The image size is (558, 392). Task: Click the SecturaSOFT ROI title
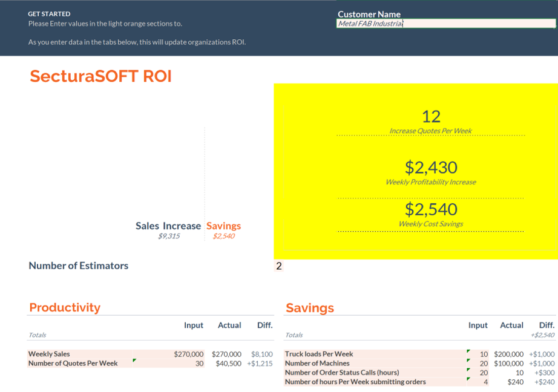(100, 76)
